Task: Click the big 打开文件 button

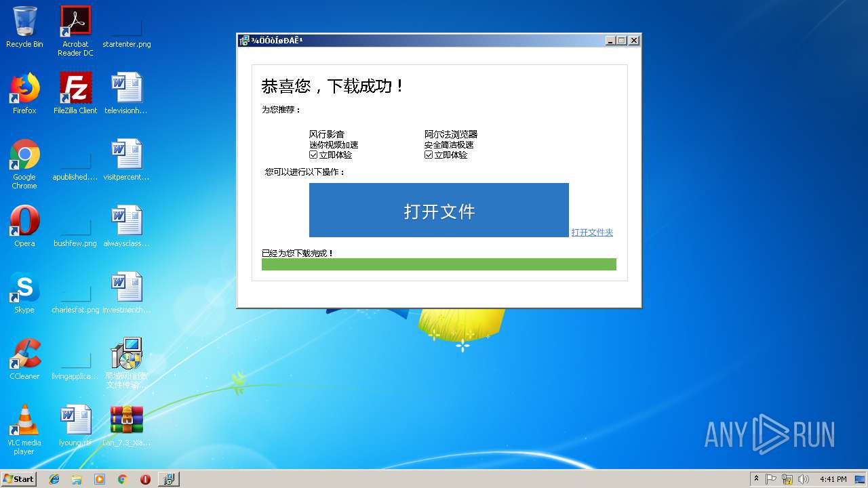Action: 439,210
